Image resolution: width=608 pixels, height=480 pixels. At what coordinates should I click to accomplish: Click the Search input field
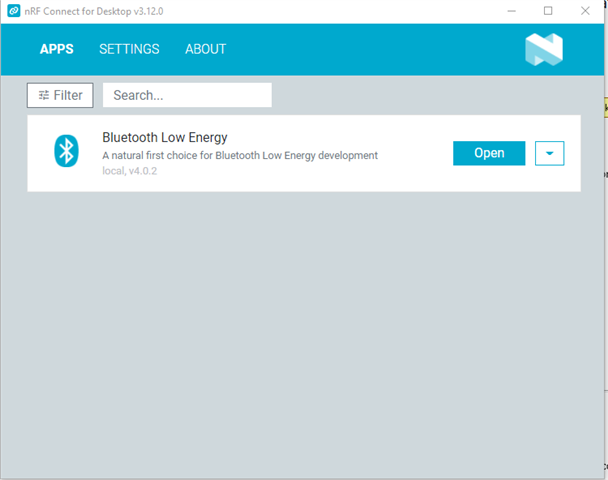point(187,95)
